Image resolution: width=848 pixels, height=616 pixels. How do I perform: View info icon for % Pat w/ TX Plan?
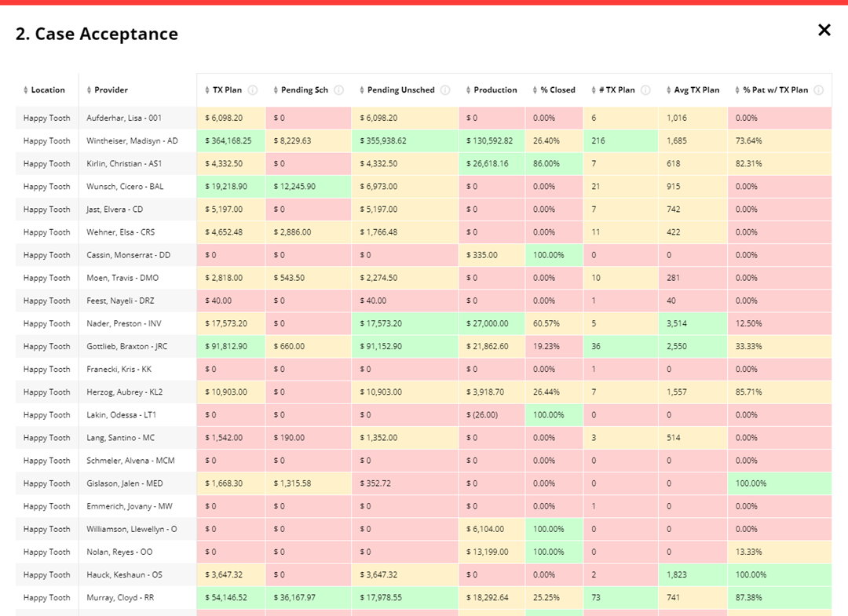(818, 90)
